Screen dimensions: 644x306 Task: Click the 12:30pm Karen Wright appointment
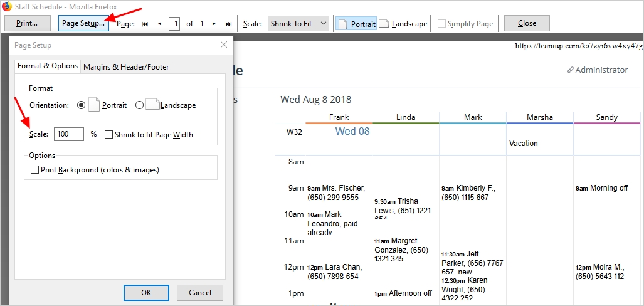(465, 290)
